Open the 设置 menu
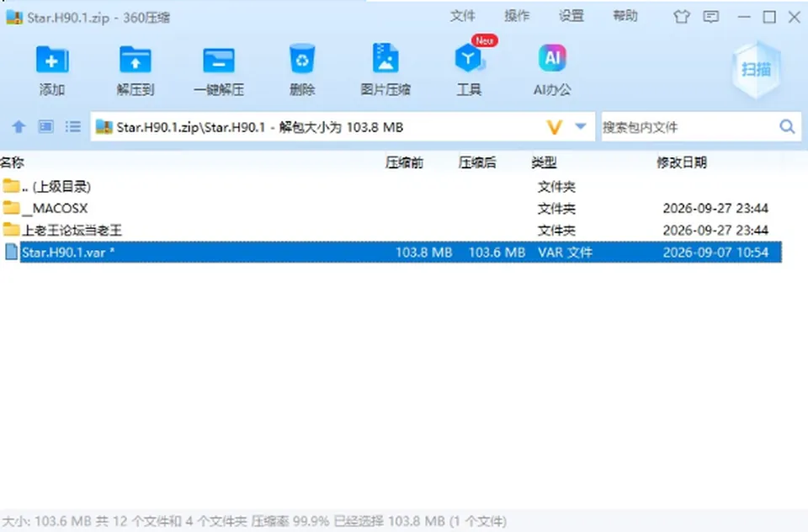Screen dimensions: 808x532 click(x=571, y=17)
